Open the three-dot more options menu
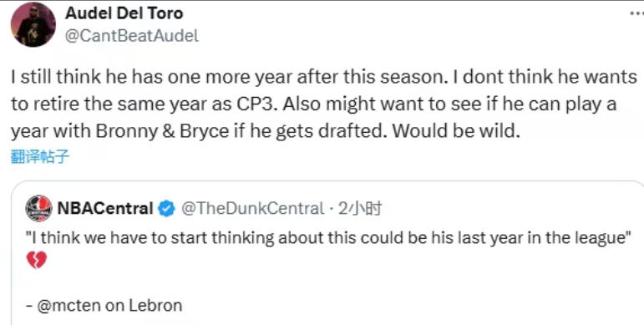644x325 pixels. (636, 13)
